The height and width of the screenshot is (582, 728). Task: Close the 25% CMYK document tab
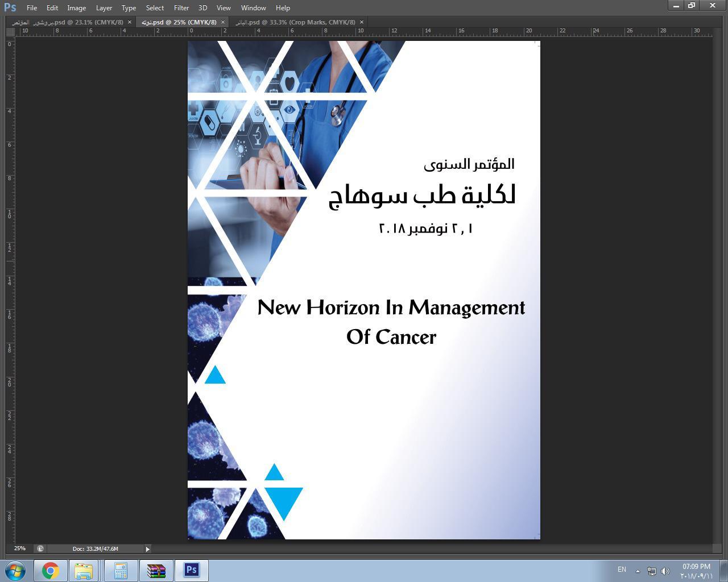point(223,22)
